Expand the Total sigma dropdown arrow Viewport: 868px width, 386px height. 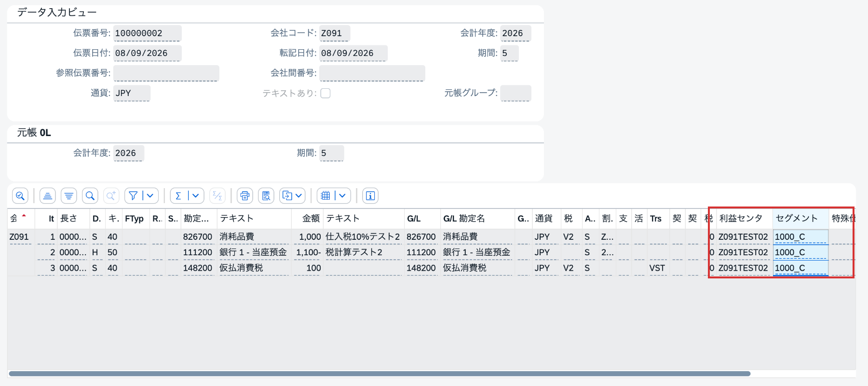(x=196, y=195)
